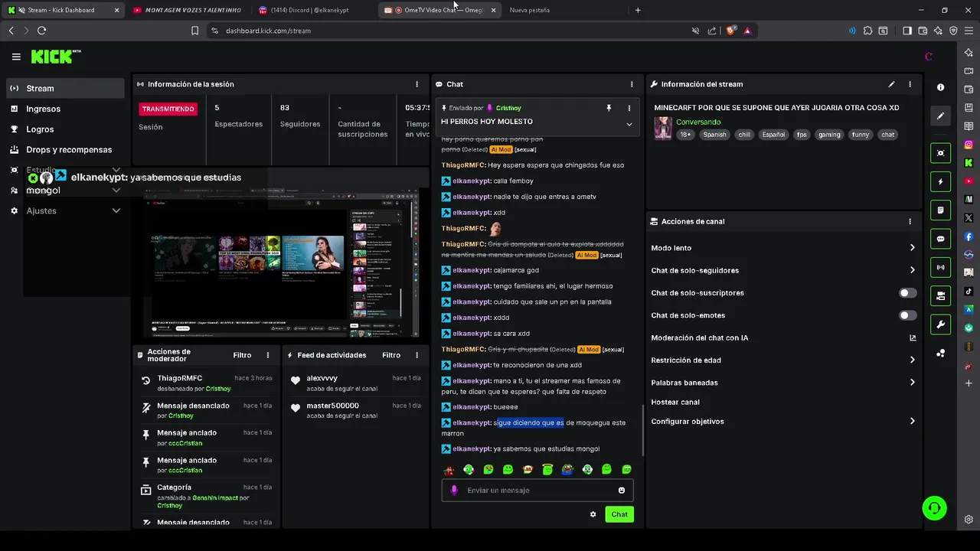Click broadcast signal widget icon

tap(940, 267)
